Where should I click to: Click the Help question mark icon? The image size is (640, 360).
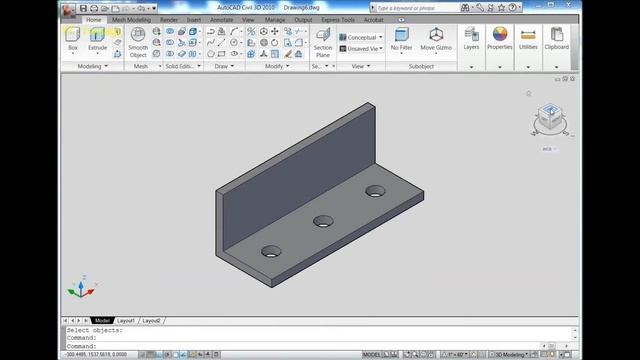click(512, 8)
